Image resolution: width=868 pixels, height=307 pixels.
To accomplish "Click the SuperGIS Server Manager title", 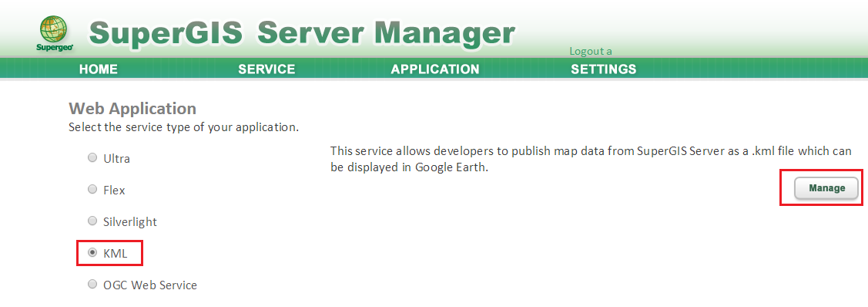I will pos(302,33).
